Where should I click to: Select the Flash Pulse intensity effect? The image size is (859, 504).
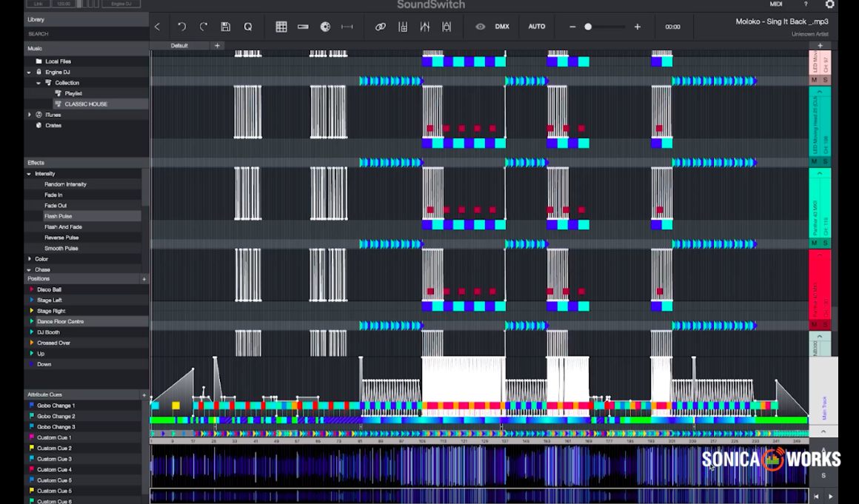[x=59, y=216]
